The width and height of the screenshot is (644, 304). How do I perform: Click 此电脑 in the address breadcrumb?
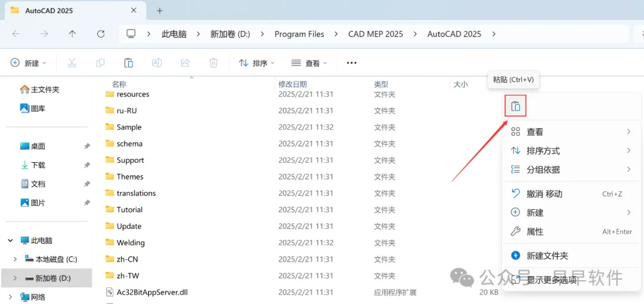click(174, 34)
